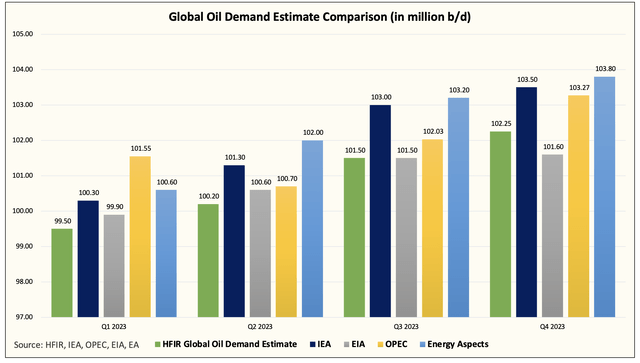Select the light blue Energy Aspects legend swatch
640x363 pixels.
pyautogui.click(x=423, y=345)
